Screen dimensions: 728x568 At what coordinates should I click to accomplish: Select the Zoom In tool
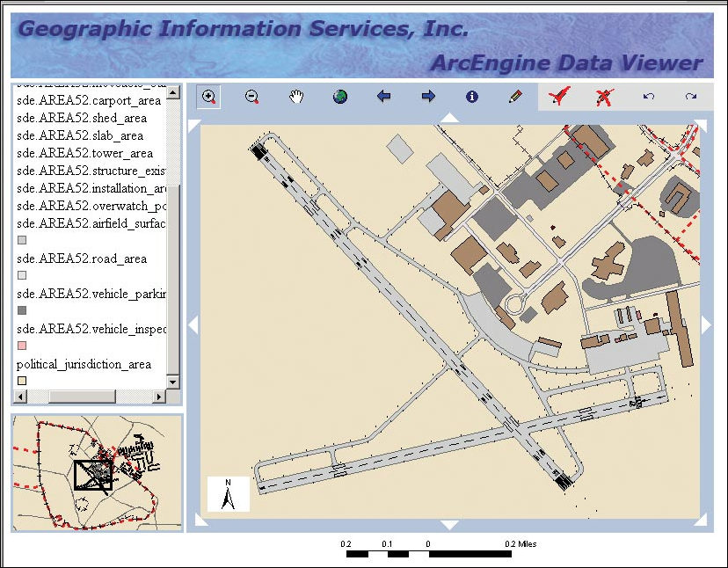208,97
